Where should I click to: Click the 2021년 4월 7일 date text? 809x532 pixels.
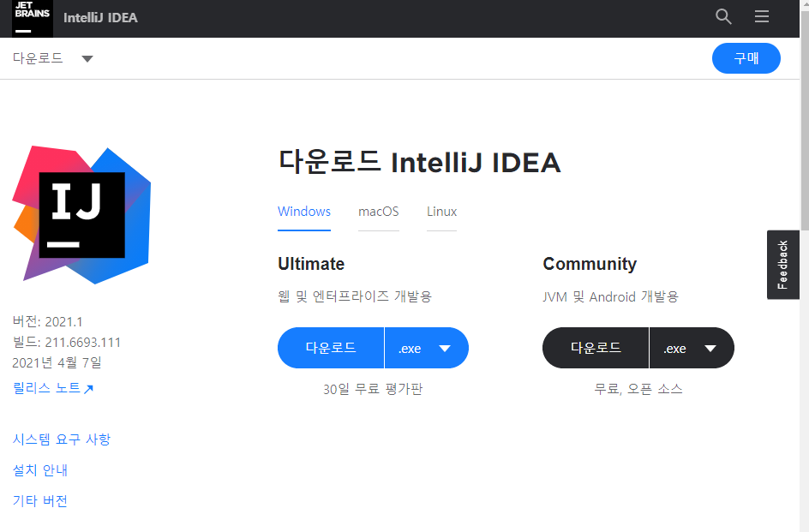pyautogui.click(x=57, y=362)
